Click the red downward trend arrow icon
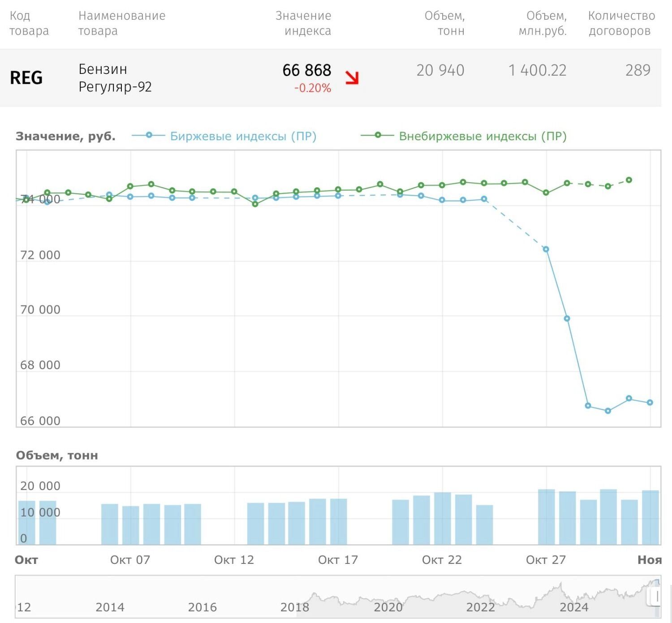The image size is (672, 623). 352,77
